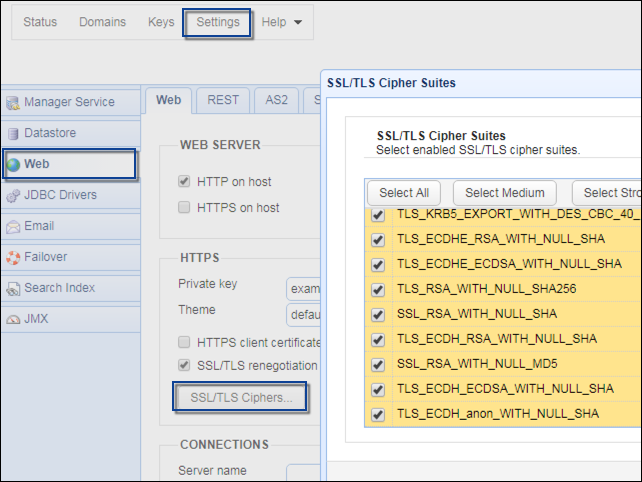Toggle the SSL_RSA_WITH_NULL_MD5 cipher checkbox
This screenshot has width=642, height=482.
(378, 364)
